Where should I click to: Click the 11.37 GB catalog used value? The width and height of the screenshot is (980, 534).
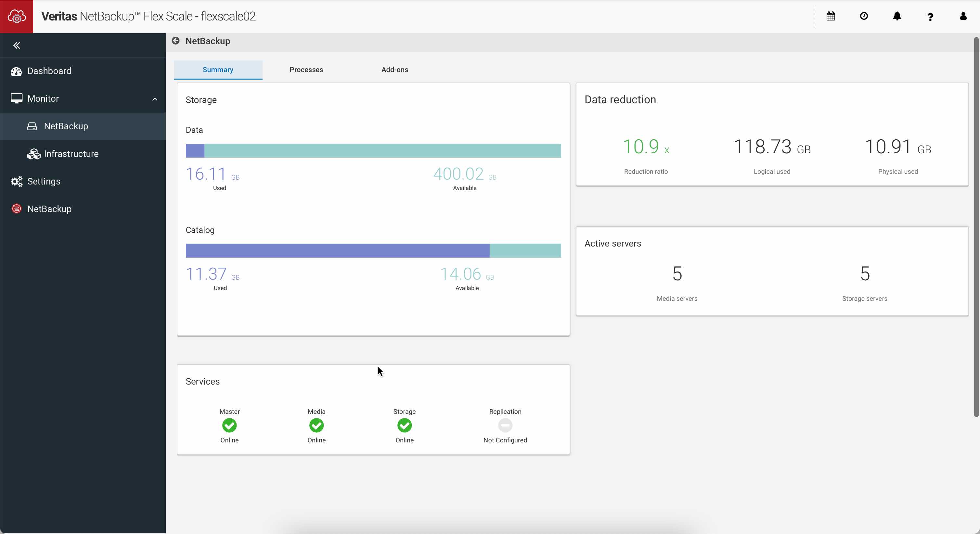pyautogui.click(x=212, y=274)
